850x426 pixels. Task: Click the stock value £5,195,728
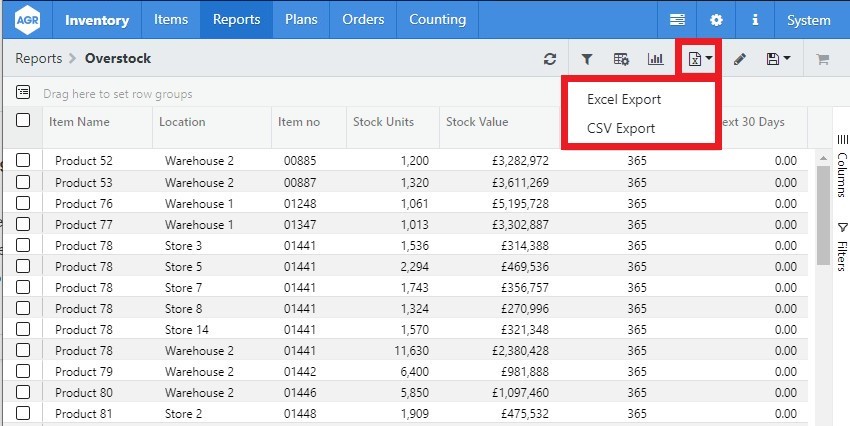520,204
